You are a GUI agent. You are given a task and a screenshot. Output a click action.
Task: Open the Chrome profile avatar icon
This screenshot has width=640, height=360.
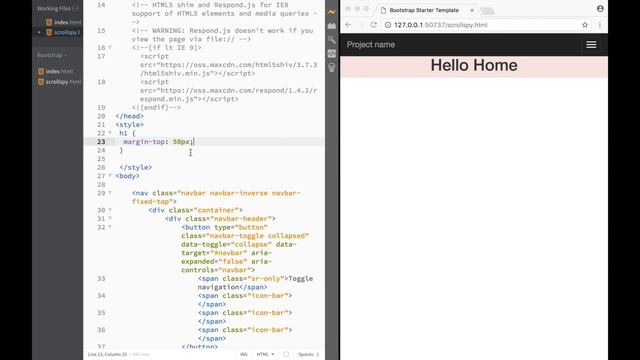[x=600, y=9]
